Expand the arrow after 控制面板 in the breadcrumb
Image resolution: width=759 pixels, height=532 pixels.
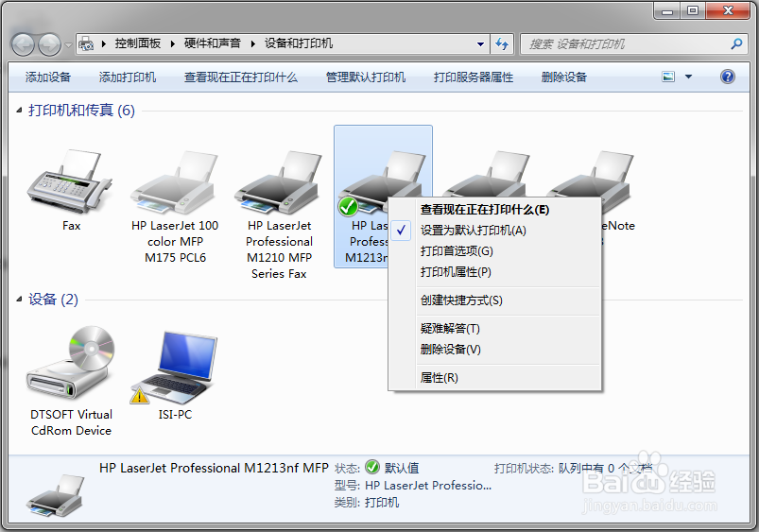(172, 44)
